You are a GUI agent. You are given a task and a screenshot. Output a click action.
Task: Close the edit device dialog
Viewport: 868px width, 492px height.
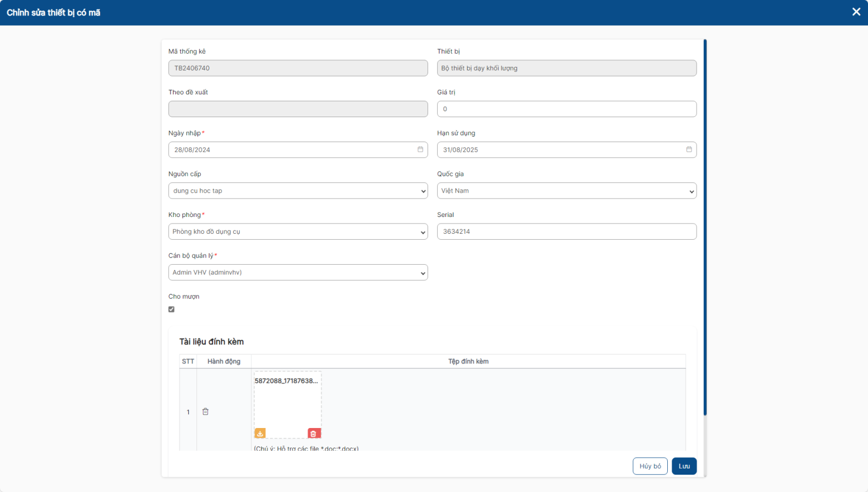[x=856, y=12]
